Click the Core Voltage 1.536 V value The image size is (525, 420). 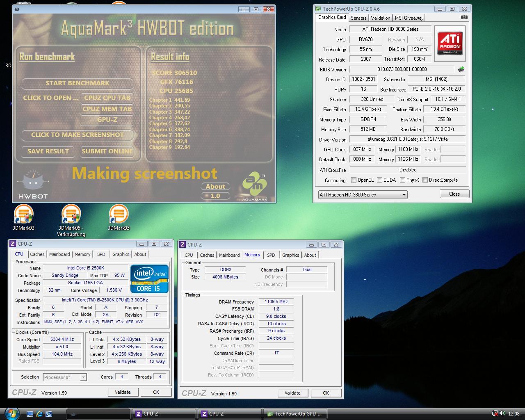tap(114, 290)
